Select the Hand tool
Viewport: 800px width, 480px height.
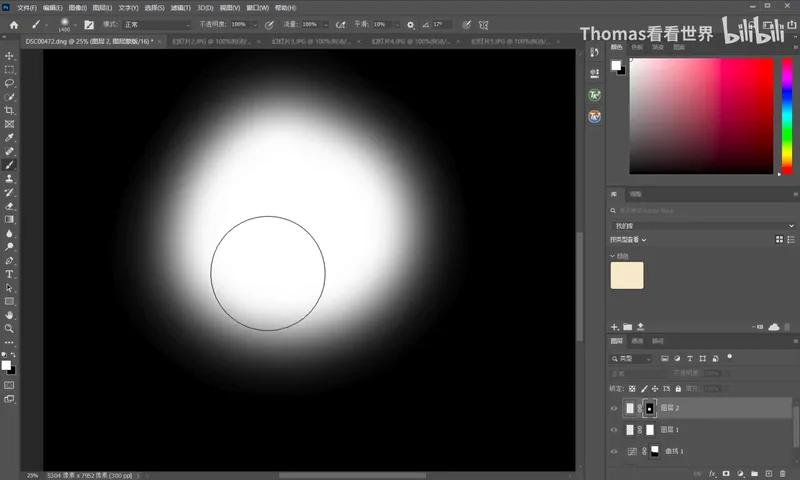tap(9, 315)
